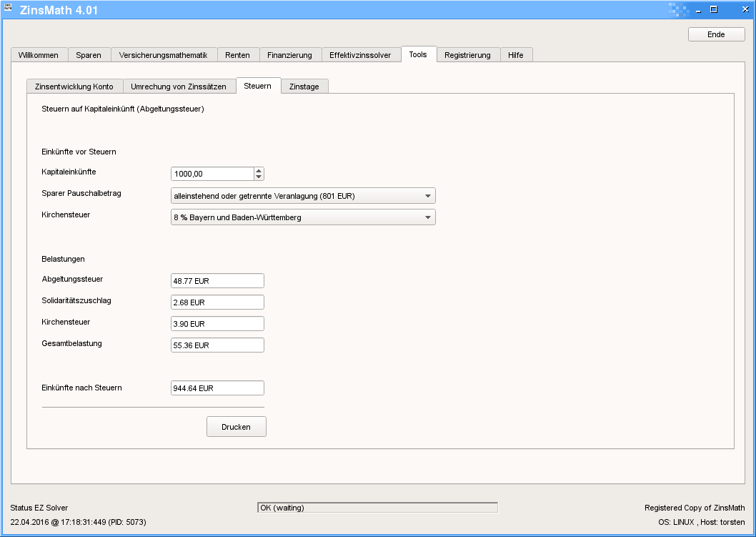The image size is (756, 537).
Task: Decrease Kapitaleinkünfte with the down arrow
Action: coord(259,177)
